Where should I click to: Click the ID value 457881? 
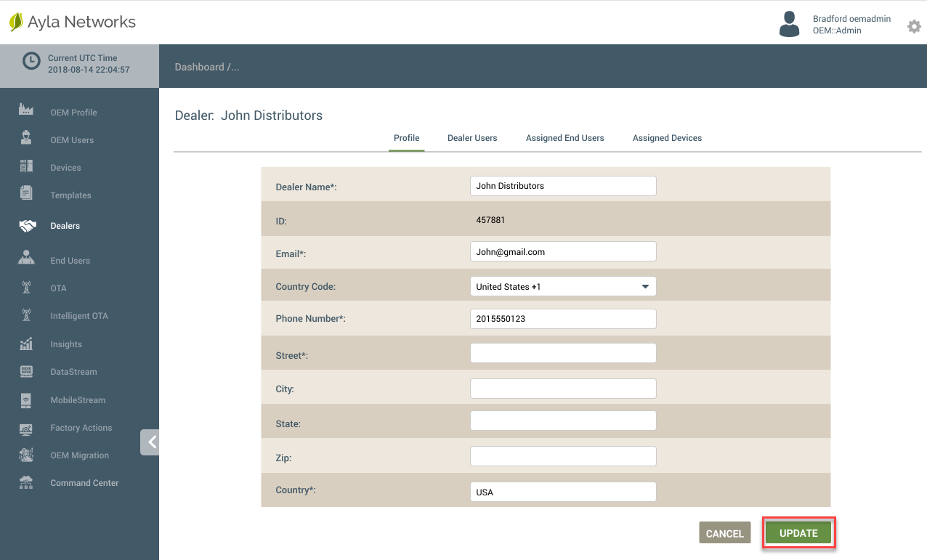(x=490, y=219)
